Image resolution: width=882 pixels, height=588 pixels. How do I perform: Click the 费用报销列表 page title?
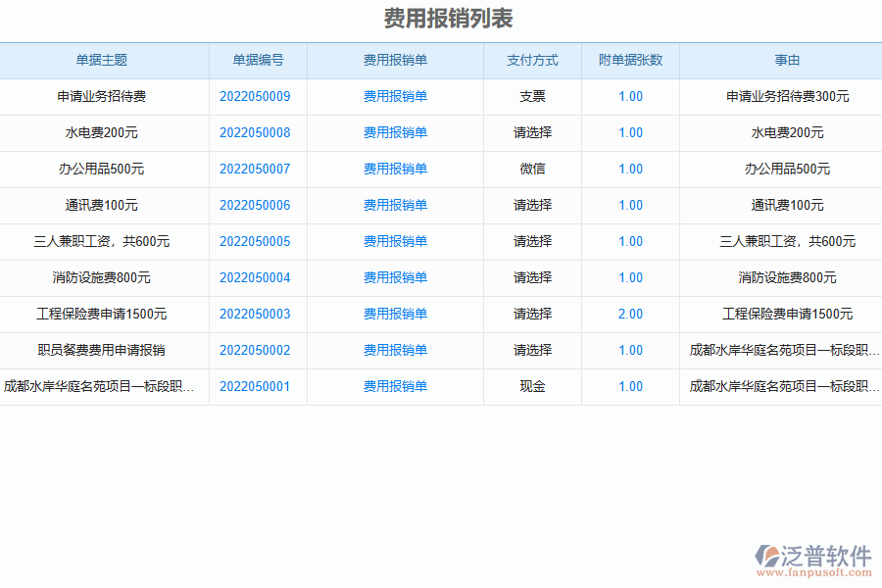click(441, 17)
